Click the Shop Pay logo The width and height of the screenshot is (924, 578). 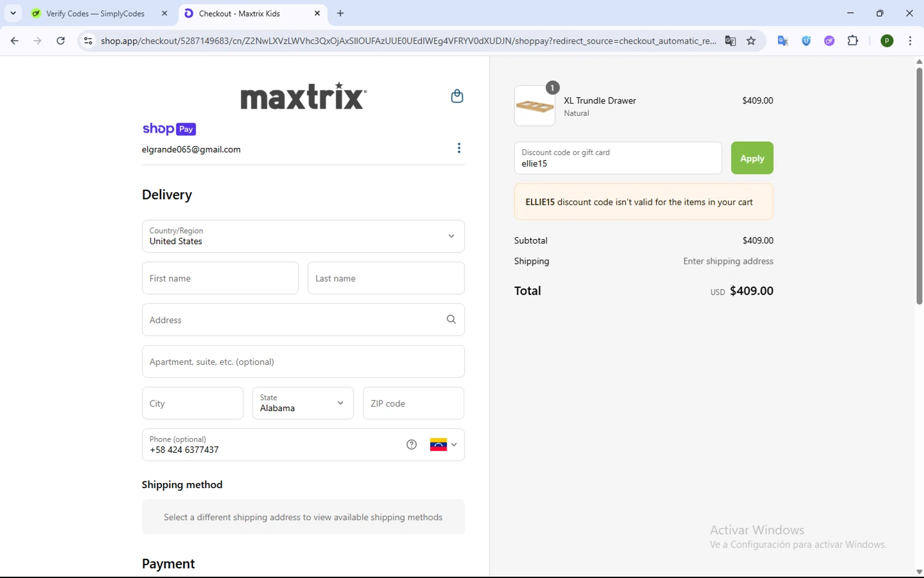click(169, 129)
